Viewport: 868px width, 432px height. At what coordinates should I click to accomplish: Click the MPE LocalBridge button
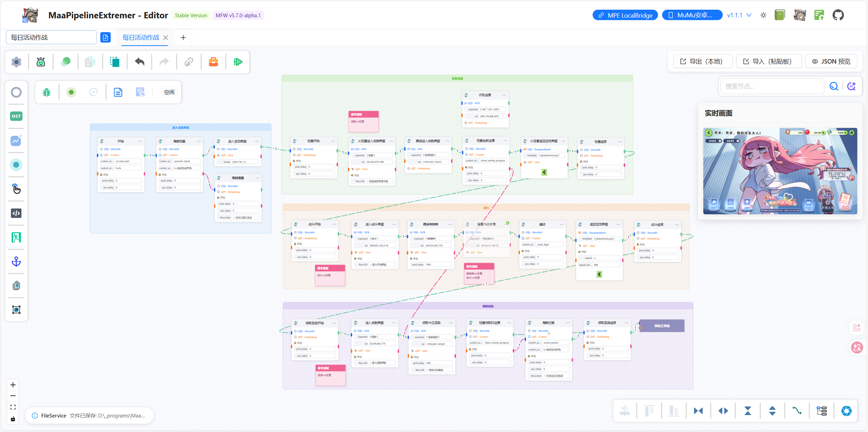(625, 15)
